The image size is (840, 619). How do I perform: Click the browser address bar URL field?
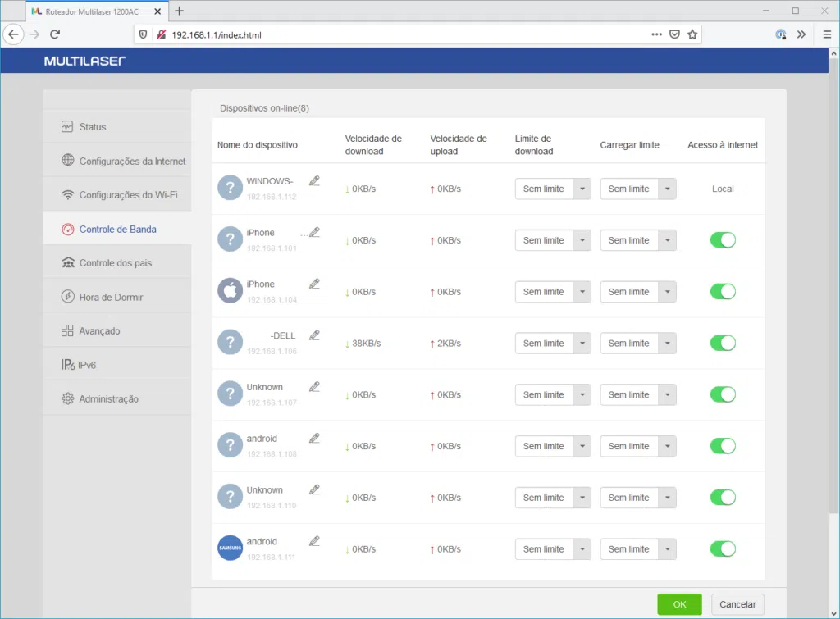pyautogui.click(x=394, y=34)
